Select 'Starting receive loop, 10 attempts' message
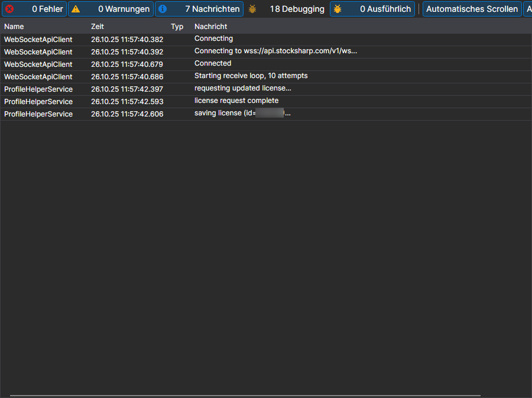532x398 pixels. (x=251, y=76)
